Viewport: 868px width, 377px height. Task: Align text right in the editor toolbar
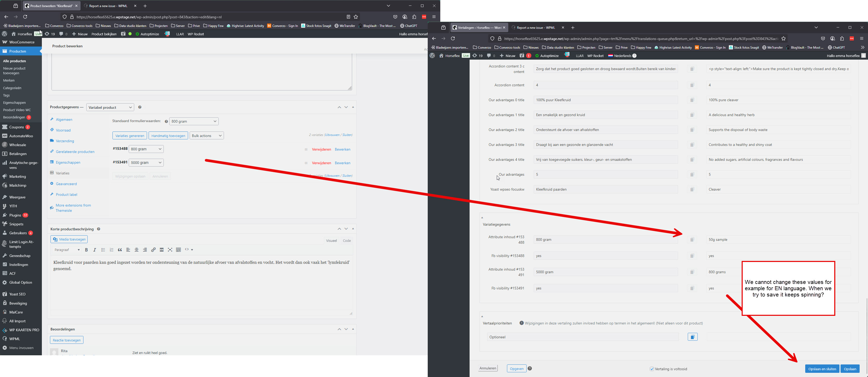click(x=145, y=250)
